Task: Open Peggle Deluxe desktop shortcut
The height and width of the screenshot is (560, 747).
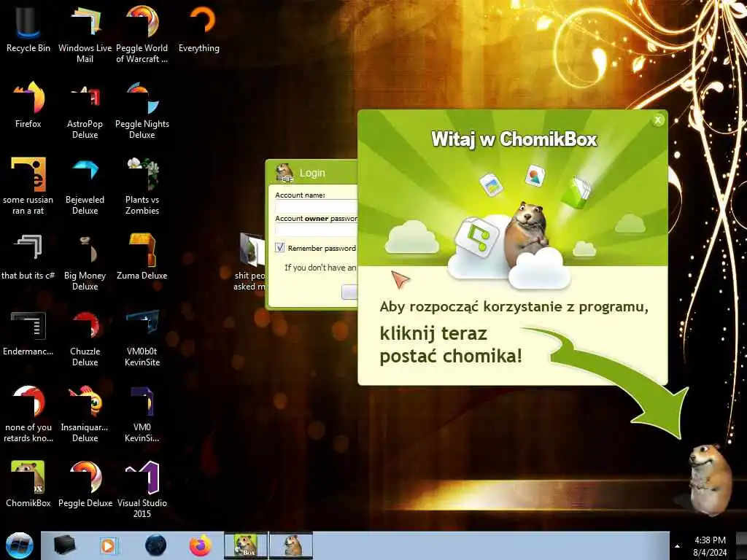Action: 85,483
